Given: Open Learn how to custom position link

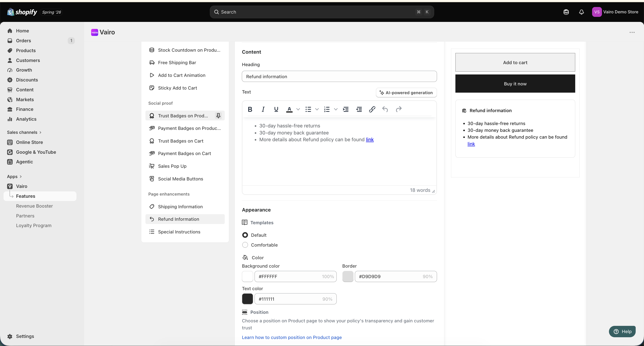Looking at the screenshot, I should point(292,337).
